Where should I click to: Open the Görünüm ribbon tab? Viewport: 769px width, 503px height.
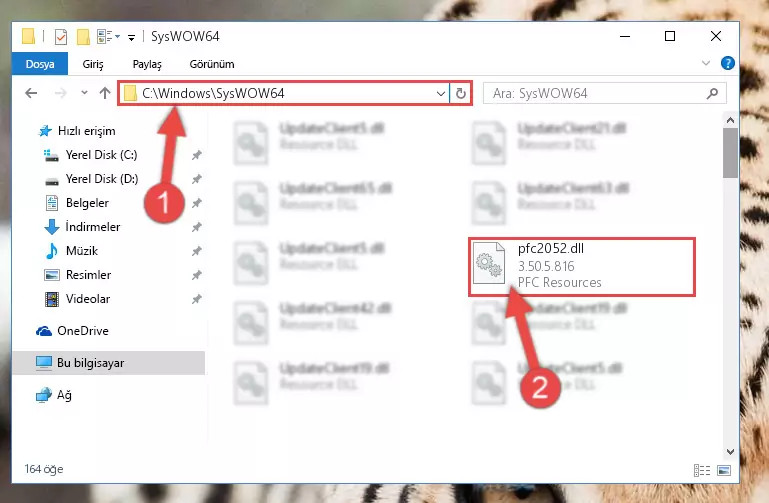click(212, 64)
